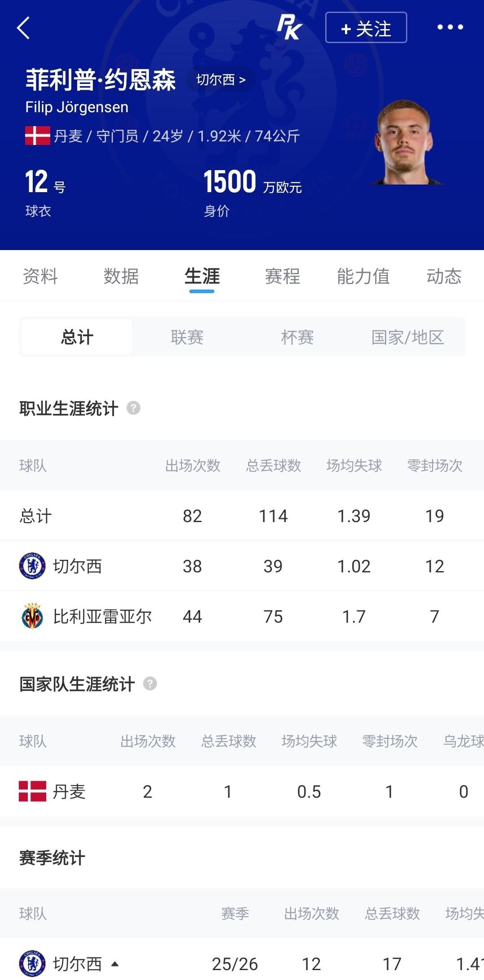
Task: Tap the Villarreal club crest
Action: (x=32, y=616)
